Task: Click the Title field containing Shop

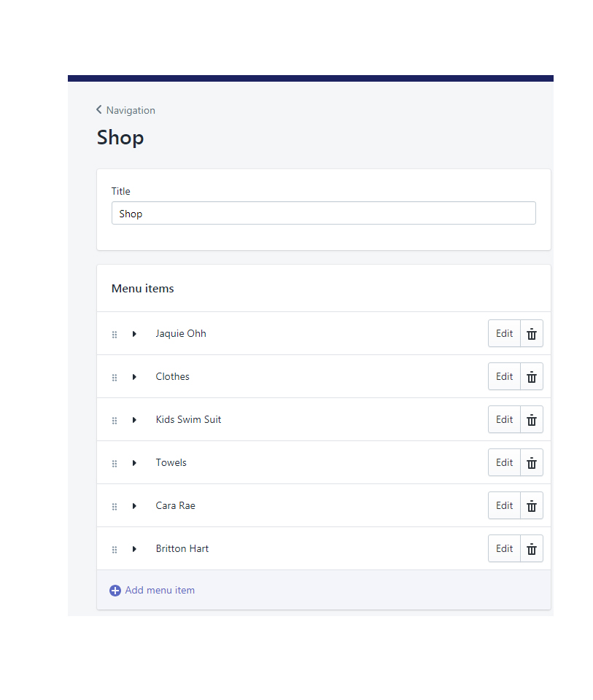Action: click(x=324, y=213)
